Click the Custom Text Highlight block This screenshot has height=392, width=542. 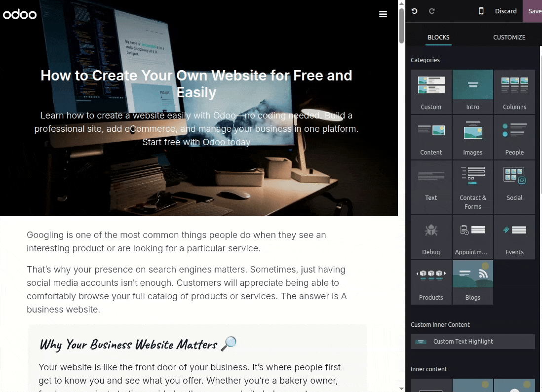click(472, 342)
